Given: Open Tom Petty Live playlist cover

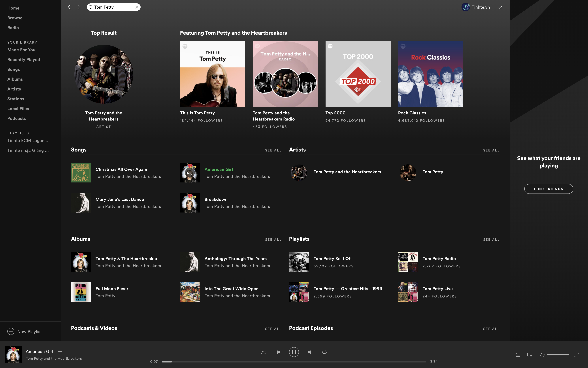Looking at the screenshot, I should [408, 292].
